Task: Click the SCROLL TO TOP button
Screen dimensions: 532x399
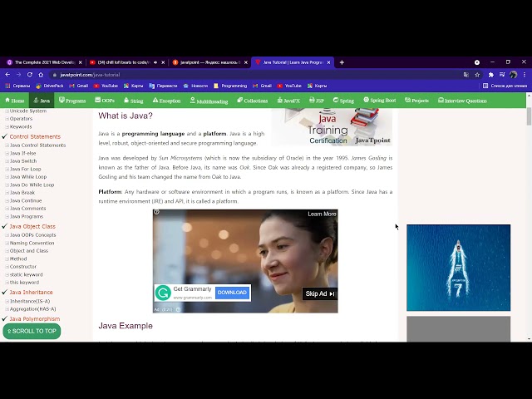Action: click(32, 331)
